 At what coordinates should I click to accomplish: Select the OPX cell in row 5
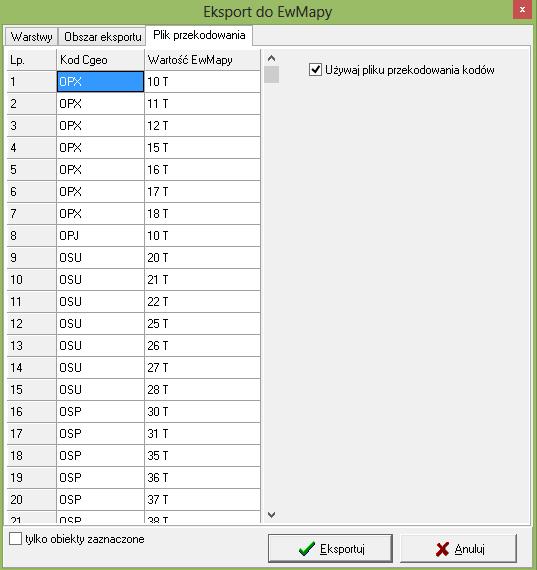click(100, 170)
